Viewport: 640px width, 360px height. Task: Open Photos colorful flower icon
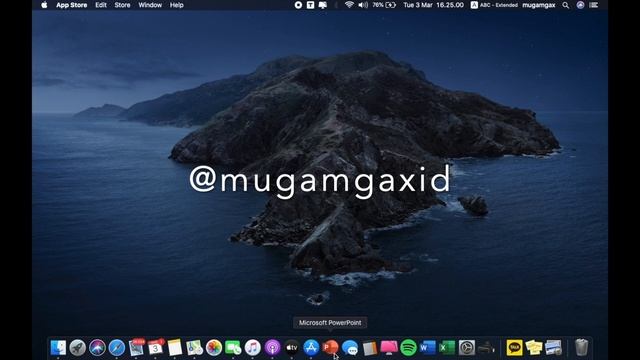point(214,348)
